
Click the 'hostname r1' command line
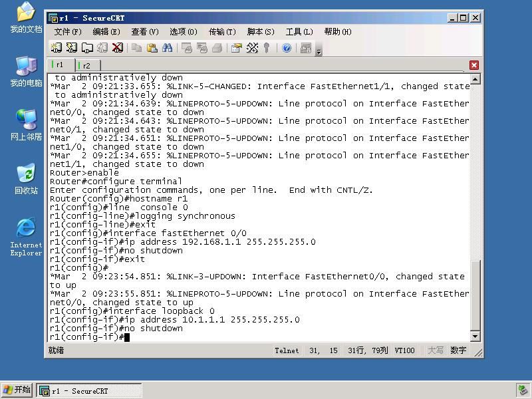coord(118,199)
